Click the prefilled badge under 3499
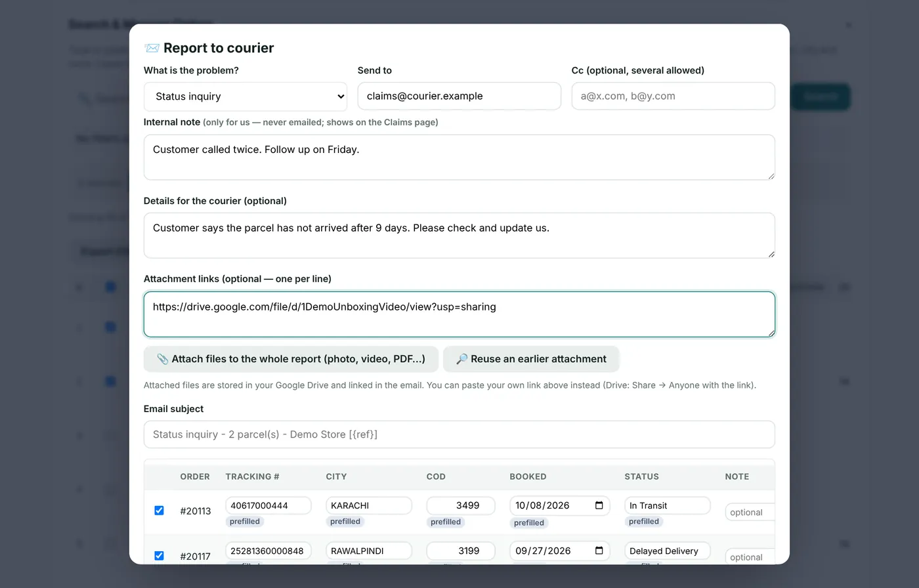The height and width of the screenshot is (588, 919). click(x=446, y=522)
